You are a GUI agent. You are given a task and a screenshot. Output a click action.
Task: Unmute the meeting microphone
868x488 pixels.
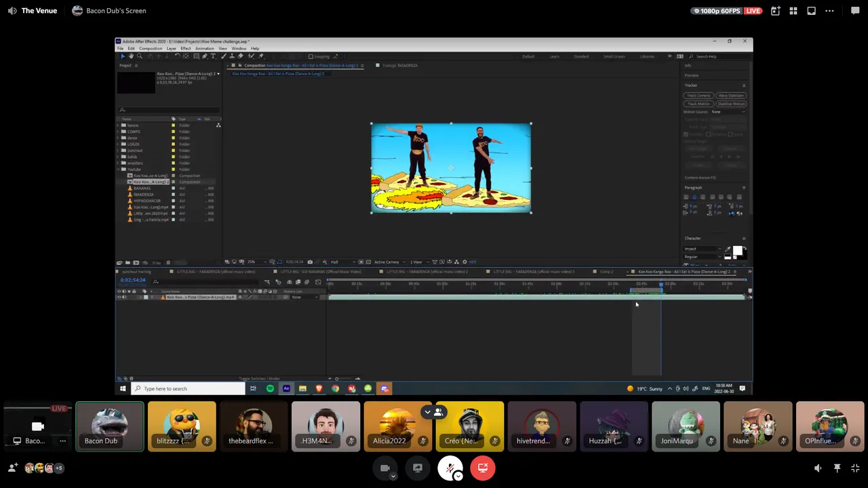(x=450, y=468)
